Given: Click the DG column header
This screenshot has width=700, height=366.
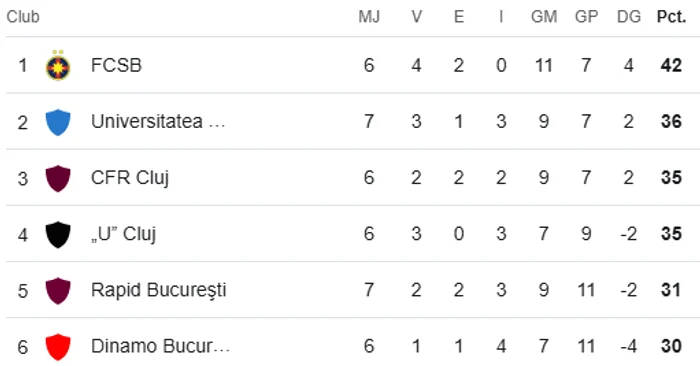Looking at the screenshot, I should tap(629, 17).
